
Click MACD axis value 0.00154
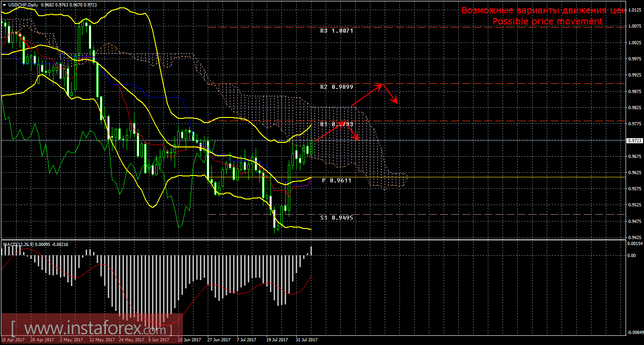[635, 243]
